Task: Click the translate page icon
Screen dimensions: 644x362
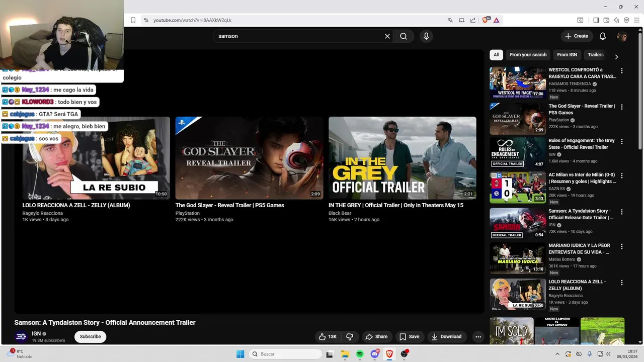Action: [x=450, y=20]
